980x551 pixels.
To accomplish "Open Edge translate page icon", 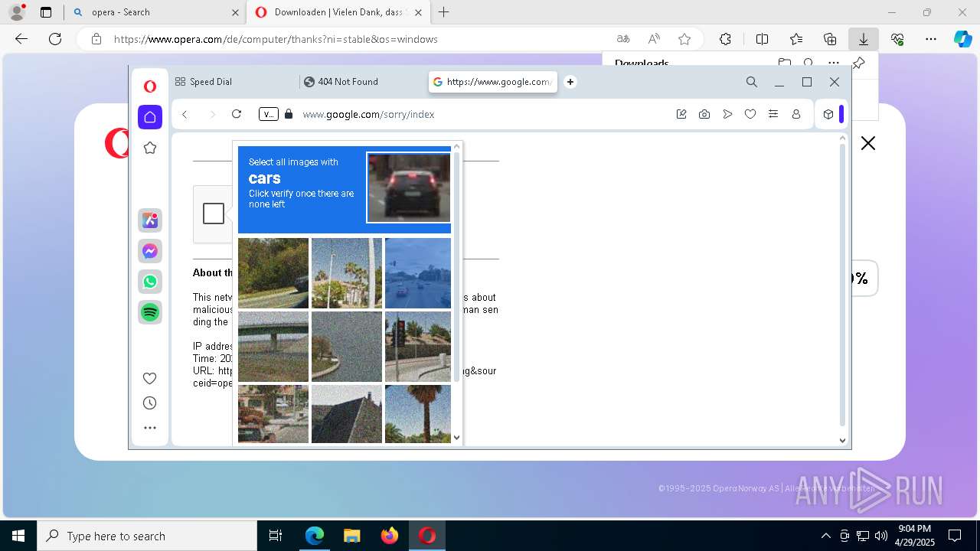I will [x=623, y=39].
